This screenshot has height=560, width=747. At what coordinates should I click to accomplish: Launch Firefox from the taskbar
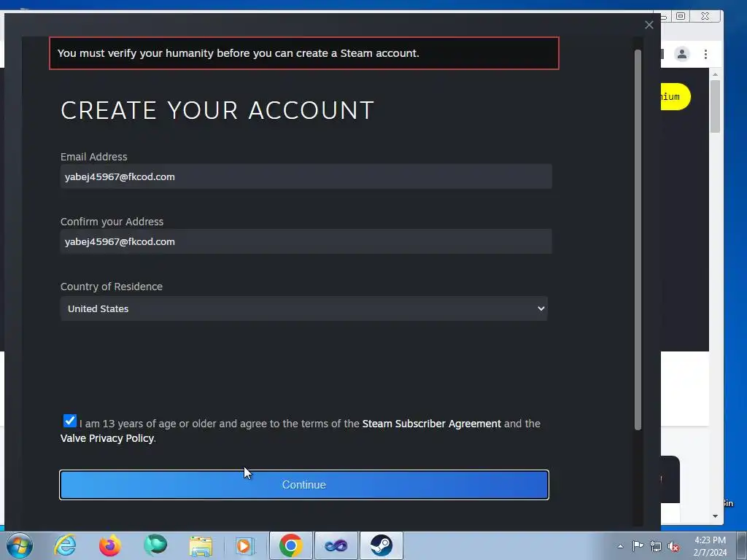[x=110, y=545]
